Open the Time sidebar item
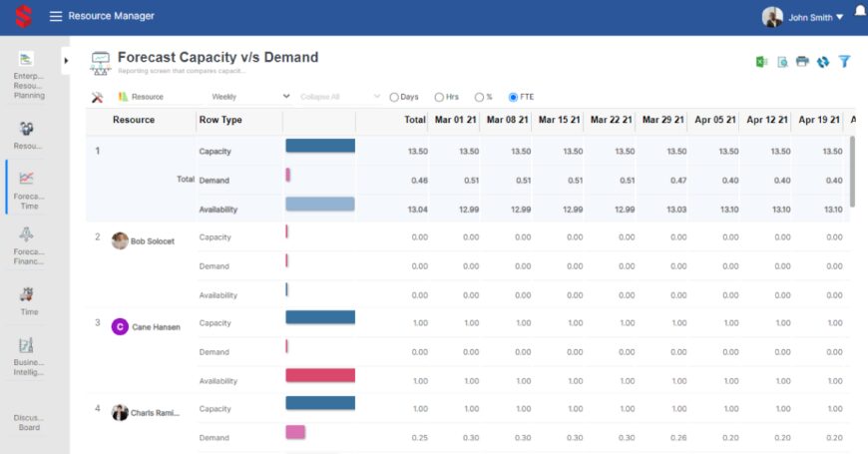 pyautogui.click(x=29, y=299)
